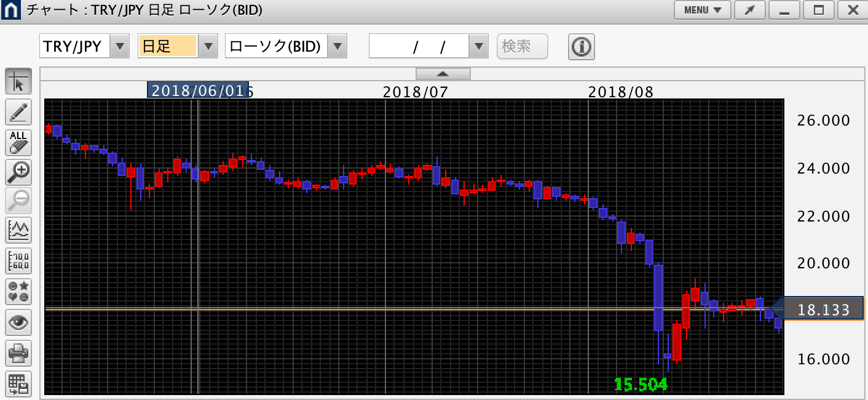Open the 日足 timeframe dropdown
The width and height of the screenshot is (868, 400).
click(209, 46)
